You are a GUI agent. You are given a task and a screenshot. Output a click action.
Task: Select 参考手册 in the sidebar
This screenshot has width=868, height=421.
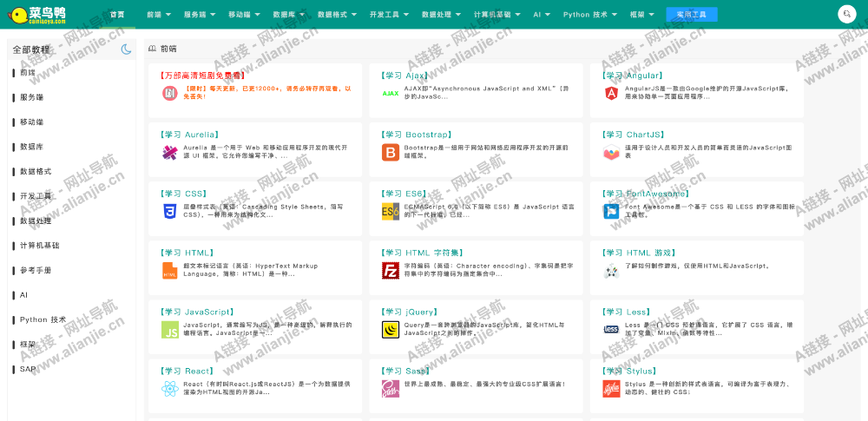[x=36, y=270]
